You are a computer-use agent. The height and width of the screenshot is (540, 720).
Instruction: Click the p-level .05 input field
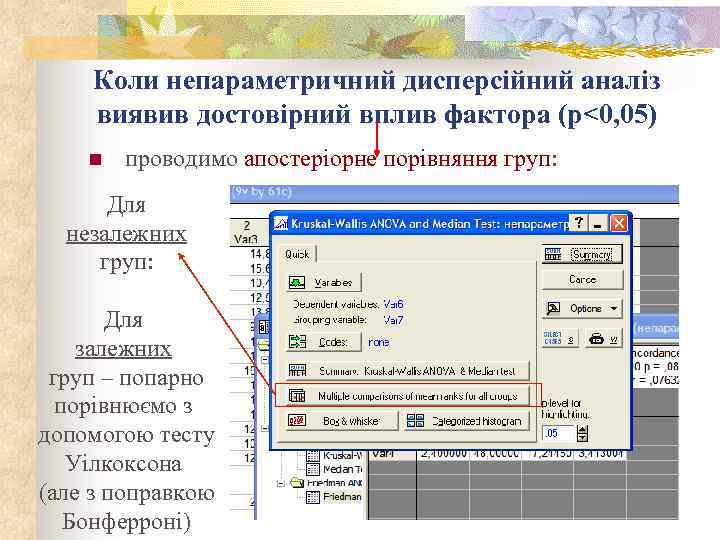pyautogui.click(x=558, y=433)
